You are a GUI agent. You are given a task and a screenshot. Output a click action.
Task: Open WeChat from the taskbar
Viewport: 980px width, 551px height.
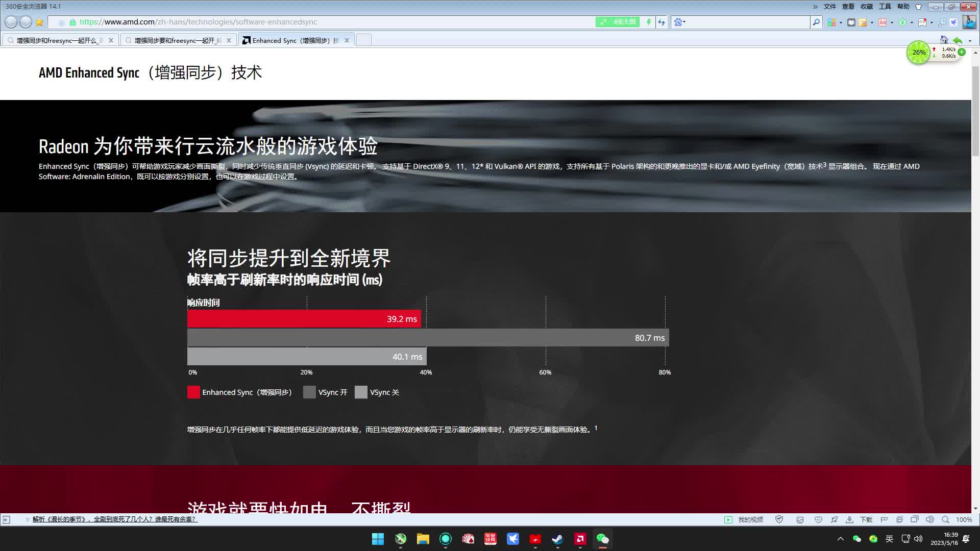(x=602, y=539)
